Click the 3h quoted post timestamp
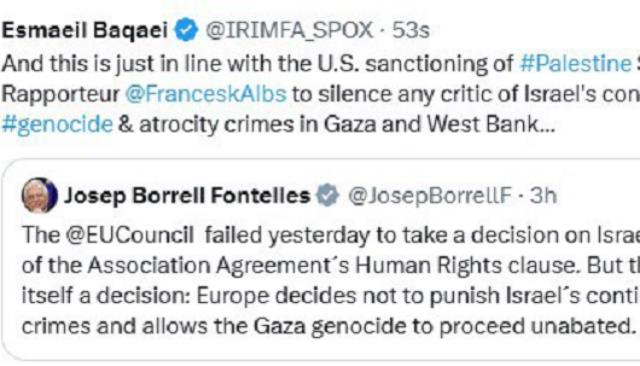This screenshot has width=640, height=366. click(543, 195)
